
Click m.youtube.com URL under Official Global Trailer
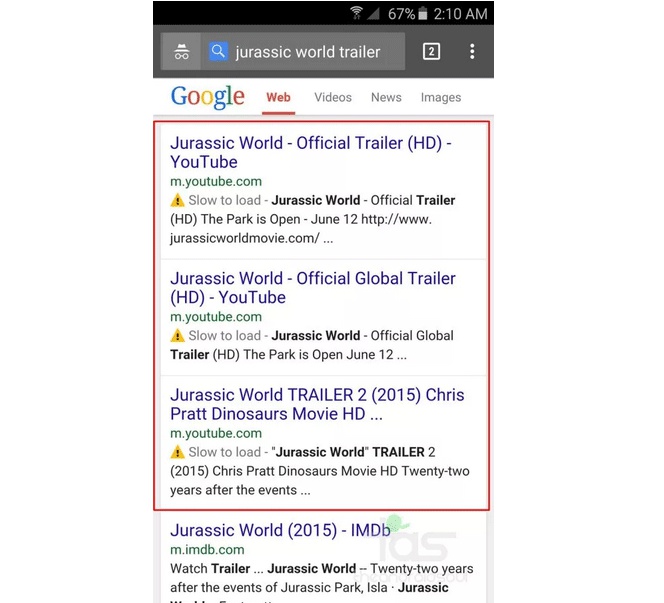point(216,317)
